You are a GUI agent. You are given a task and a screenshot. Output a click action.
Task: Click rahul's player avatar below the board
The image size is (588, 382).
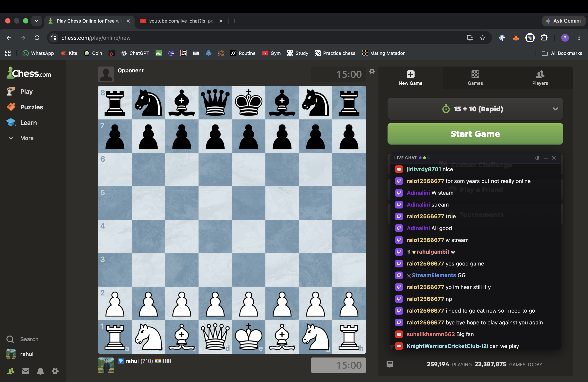[106, 365]
